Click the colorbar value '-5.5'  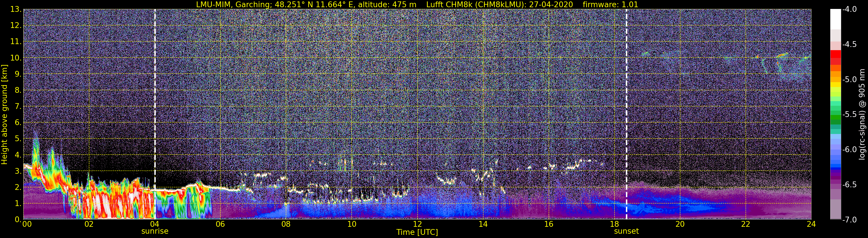(849, 115)
